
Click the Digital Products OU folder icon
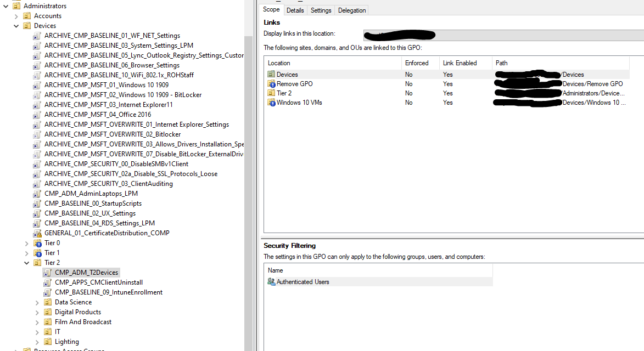48,312
